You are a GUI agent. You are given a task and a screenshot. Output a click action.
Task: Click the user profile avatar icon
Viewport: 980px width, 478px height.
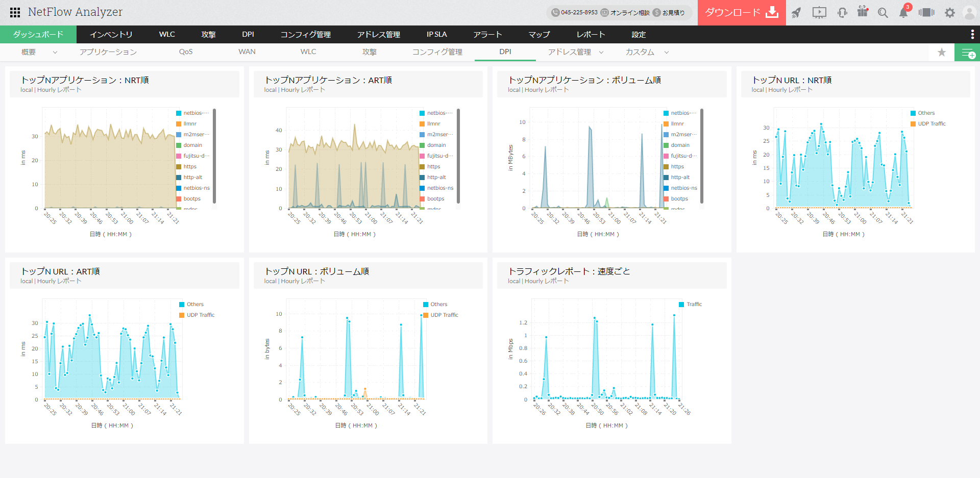[x=971, y=12]
